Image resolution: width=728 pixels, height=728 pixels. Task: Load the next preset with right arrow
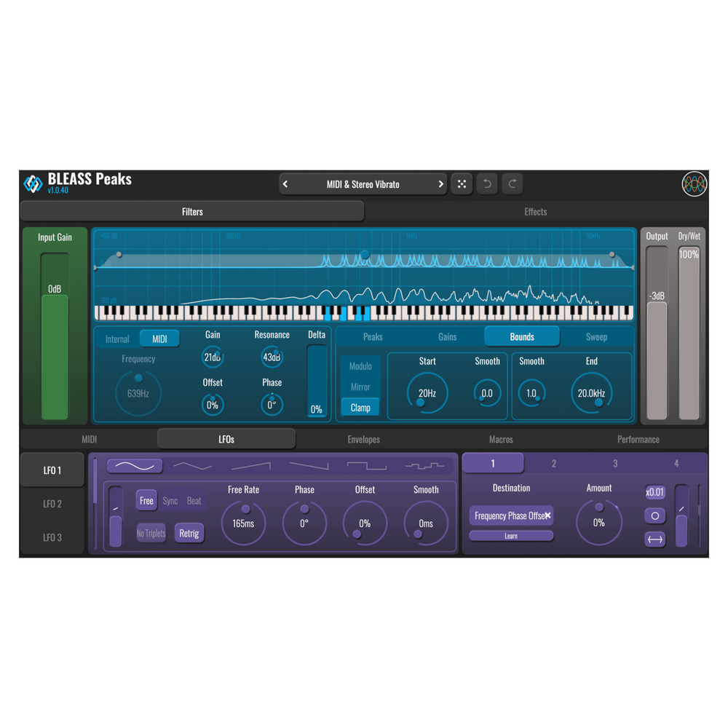point(440,184)
